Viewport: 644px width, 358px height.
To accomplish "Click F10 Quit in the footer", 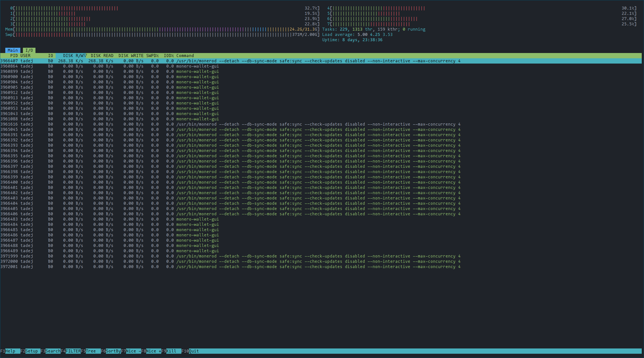I will 190,351.
